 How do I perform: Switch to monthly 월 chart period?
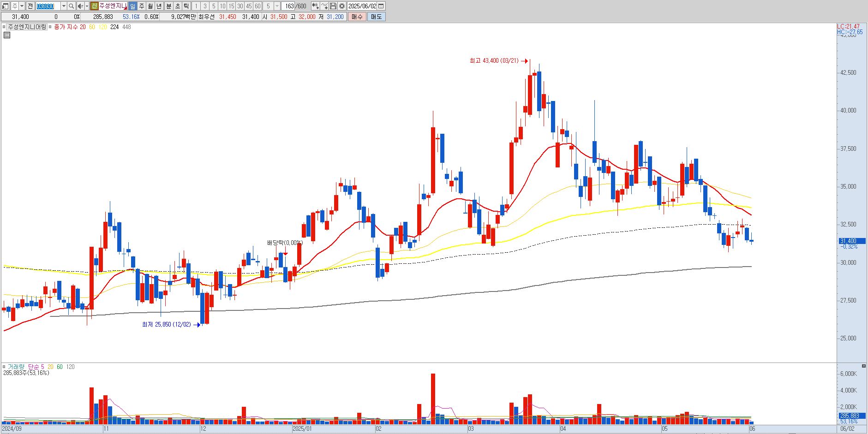coord(150,6)
